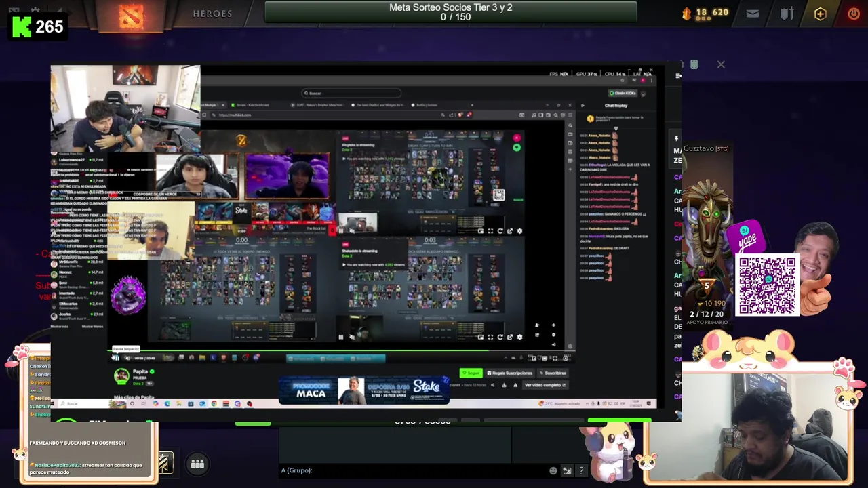The width and height of the screenshot is (868, 488).
Task: Click the download icon beside Ver video completo
Action: click(x=503, y=385)
